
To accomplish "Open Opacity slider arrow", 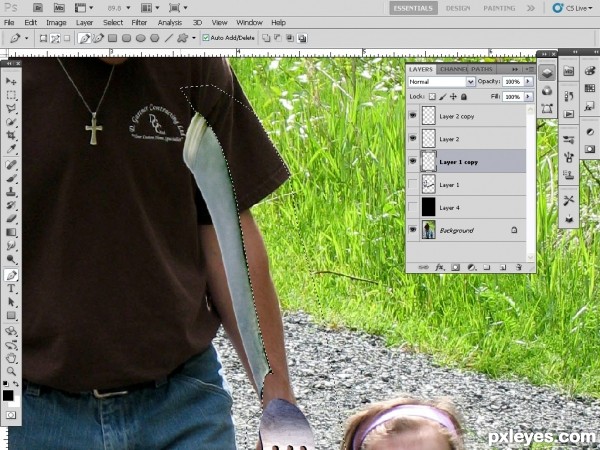I will pyautogui.click(x=528, y=81).
